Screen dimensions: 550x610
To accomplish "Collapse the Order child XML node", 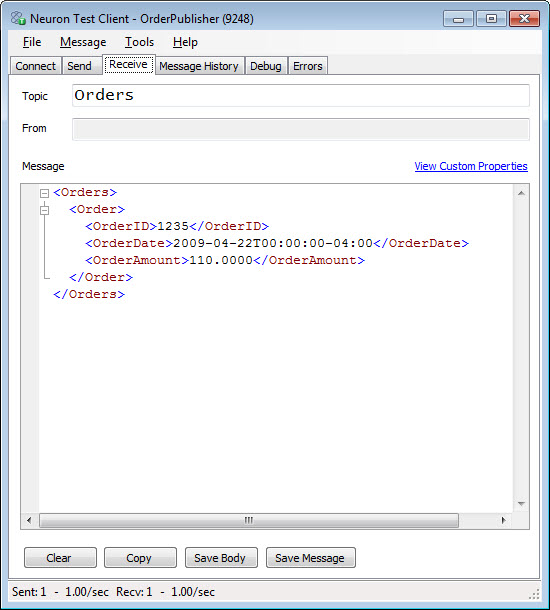I will (x=45, y=210).
